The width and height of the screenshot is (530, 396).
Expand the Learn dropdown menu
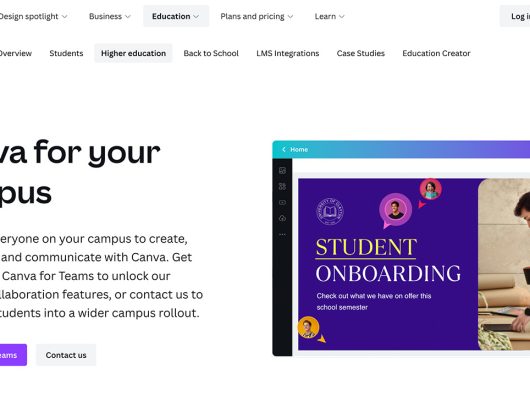coord(329,16)
